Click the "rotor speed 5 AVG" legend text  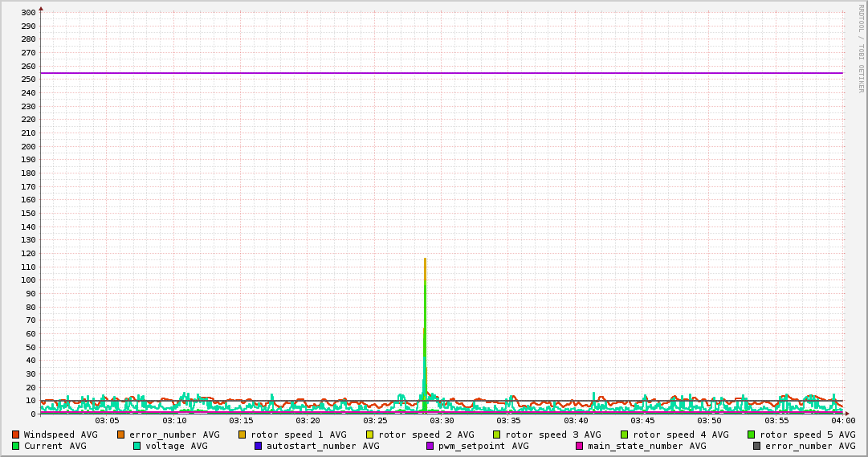[808, 435]
